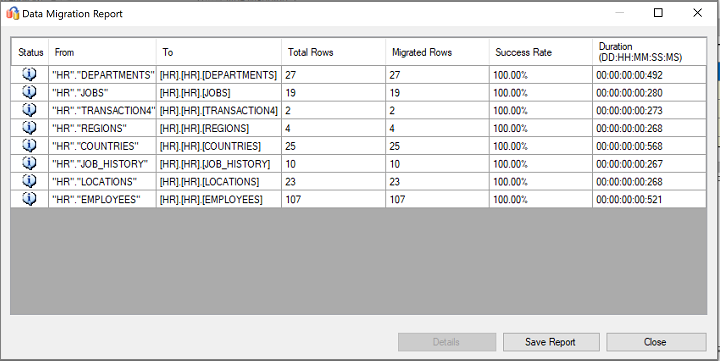
Task: Select the "HR"."TRANSACTION4" source cell
Action: (102, 111)
